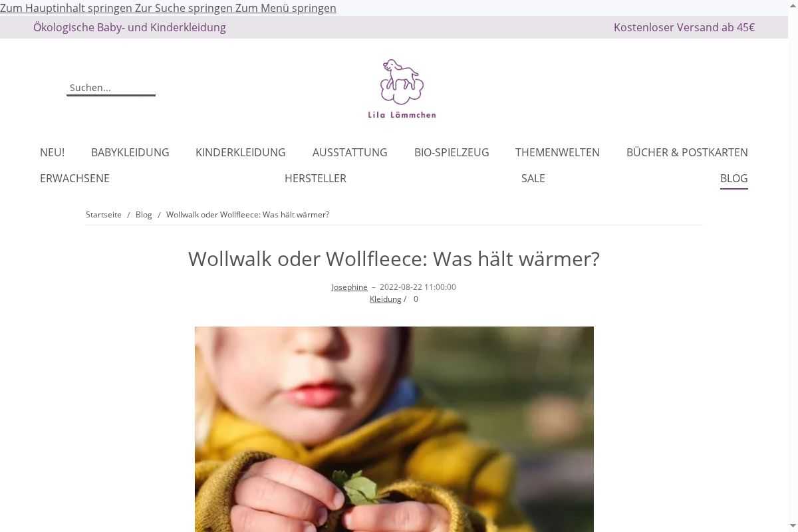Click the Zum Hauptinhalt springen skip link
This screenshot has height=532, width=798.
[x=66, y=8]
